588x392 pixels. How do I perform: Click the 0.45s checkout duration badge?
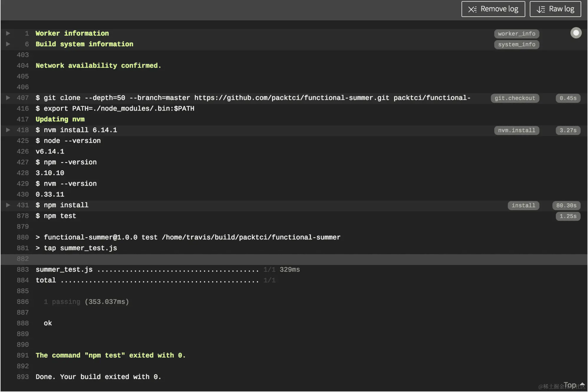[x=568, y=98]
